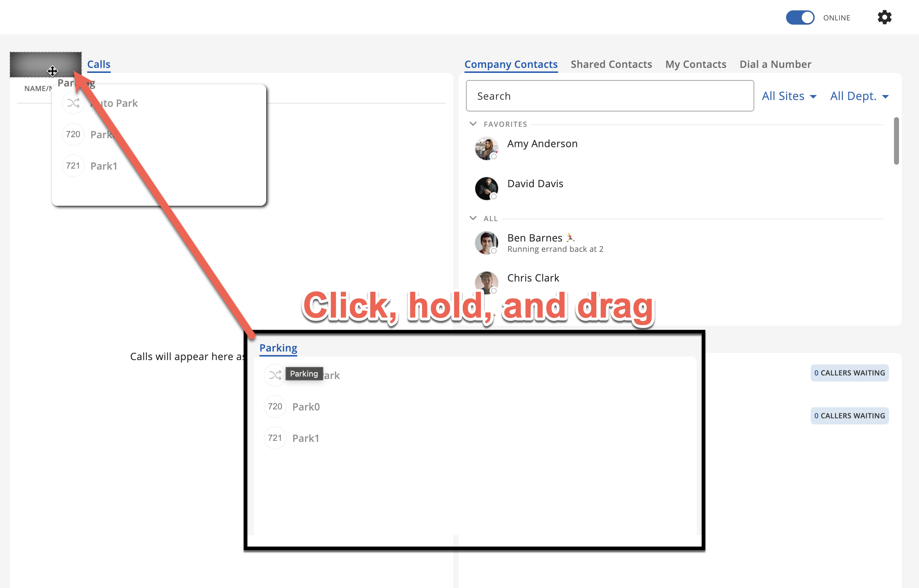Click the 721 Park1 slot circle

pyautogui.click(x=274, y=438)
